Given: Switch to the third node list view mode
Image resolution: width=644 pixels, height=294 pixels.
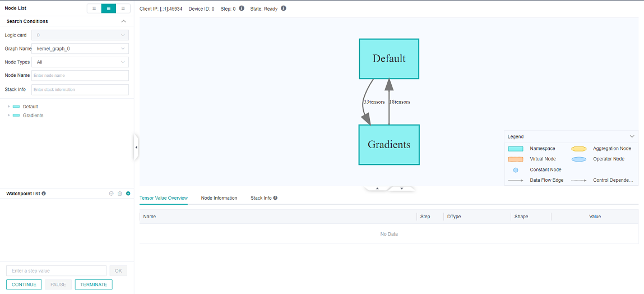Looking at the screenshot, I should (x=123, y=8).
